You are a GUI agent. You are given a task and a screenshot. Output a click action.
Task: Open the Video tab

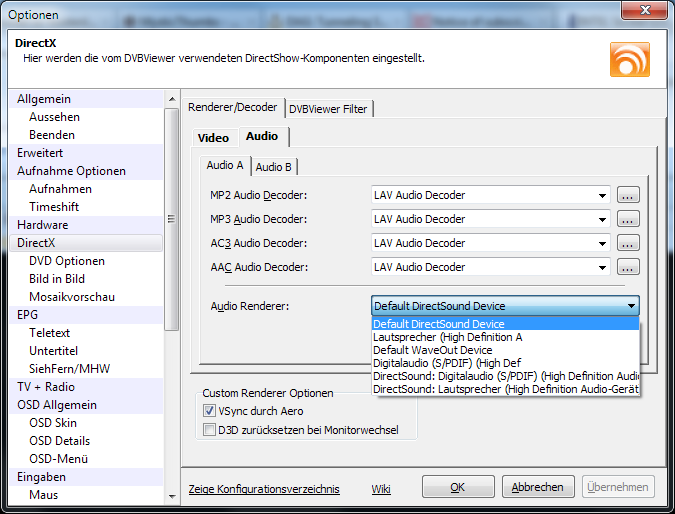pos(214,138)
